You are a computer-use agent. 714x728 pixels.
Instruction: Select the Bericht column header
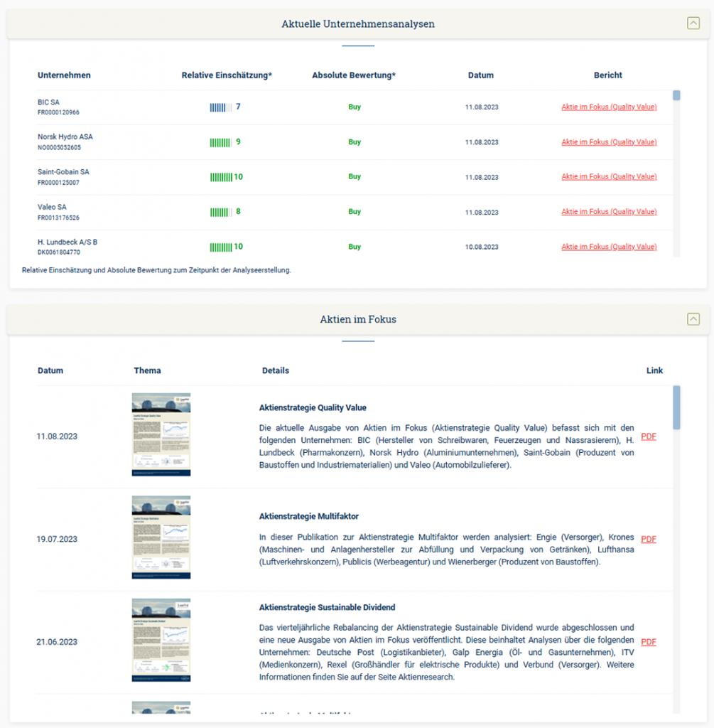point(607,75)
